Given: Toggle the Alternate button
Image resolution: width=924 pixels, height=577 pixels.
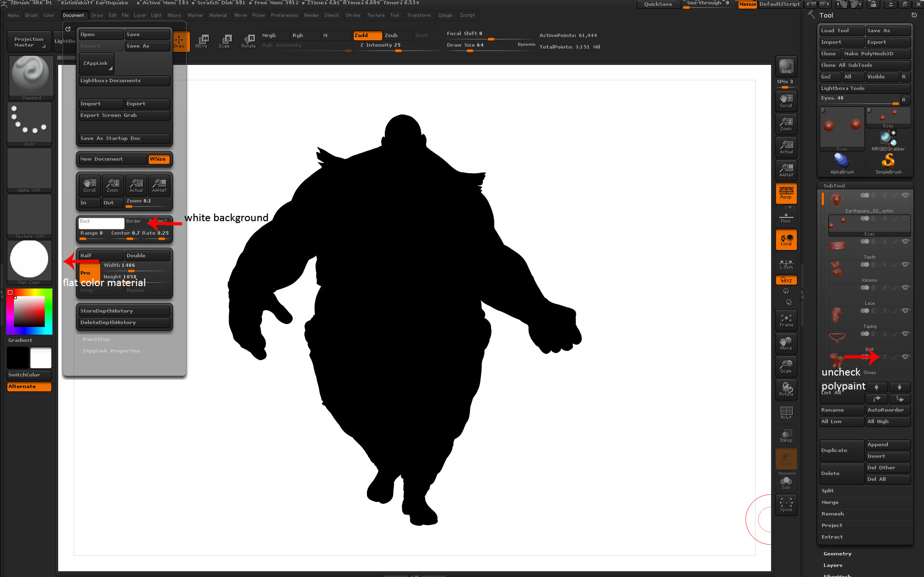Looking at the screenshot, I should tap(29, 387).
